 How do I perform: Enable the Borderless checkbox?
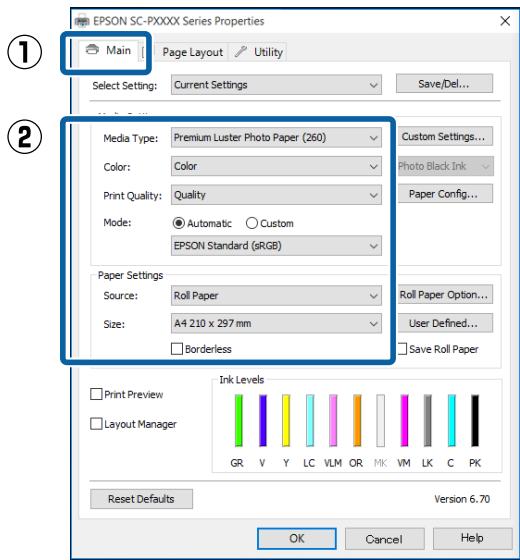[x=177, y=349]
